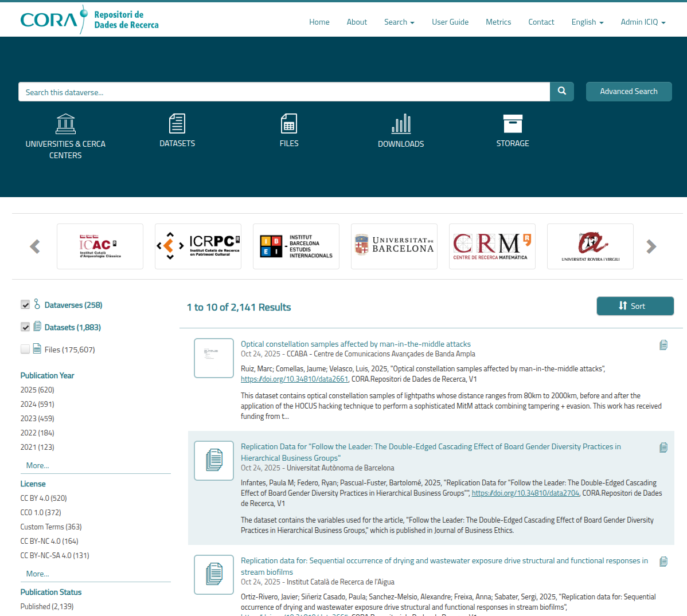Click the Sort results button
Image resolution: width=687 pixels, height=616 pixels.
tap(635, 306)
